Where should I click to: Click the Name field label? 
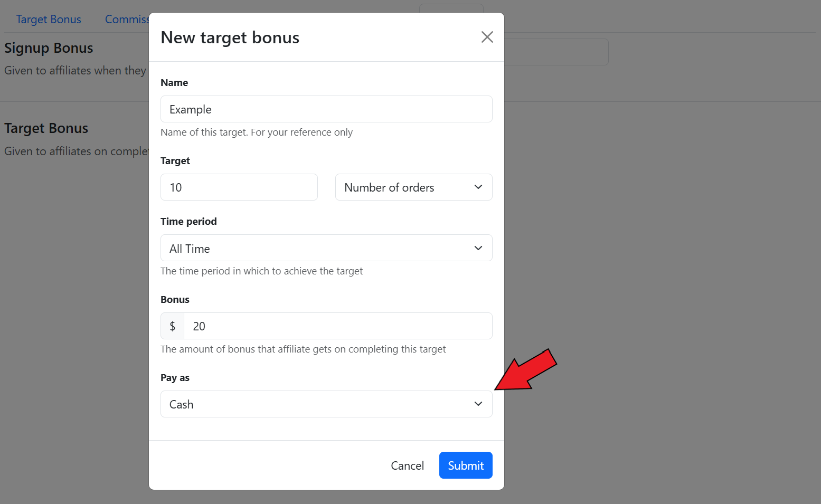174,83
